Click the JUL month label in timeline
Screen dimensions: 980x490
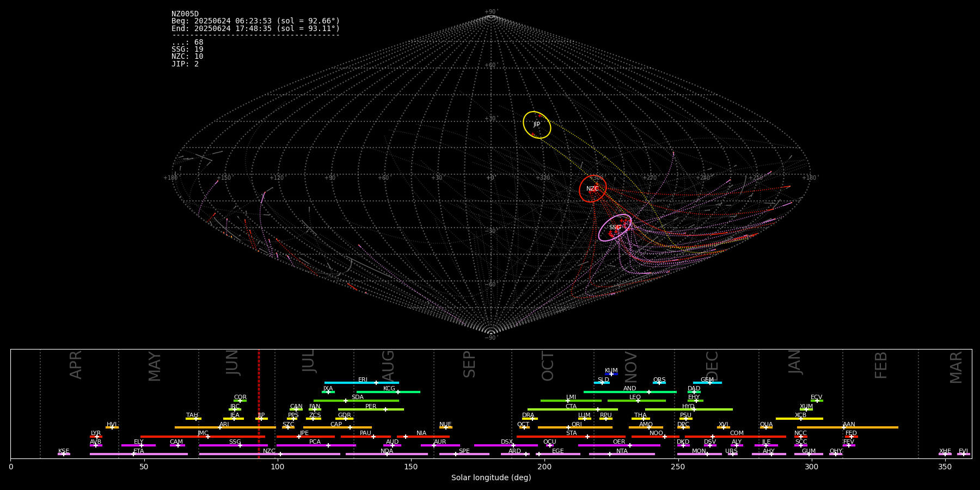click(x=309, y=361)
